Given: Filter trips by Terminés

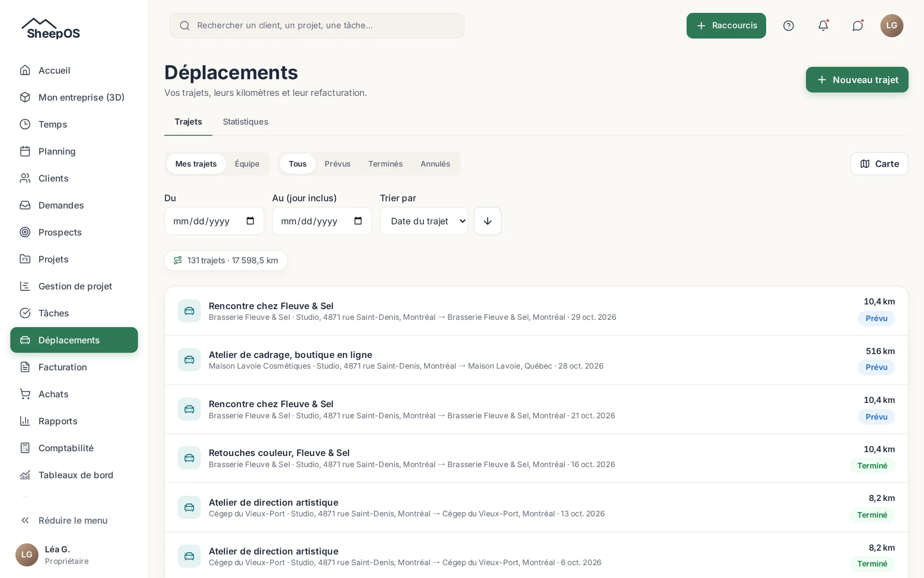Looking at the screenshot, I should (x=385, y=164).
